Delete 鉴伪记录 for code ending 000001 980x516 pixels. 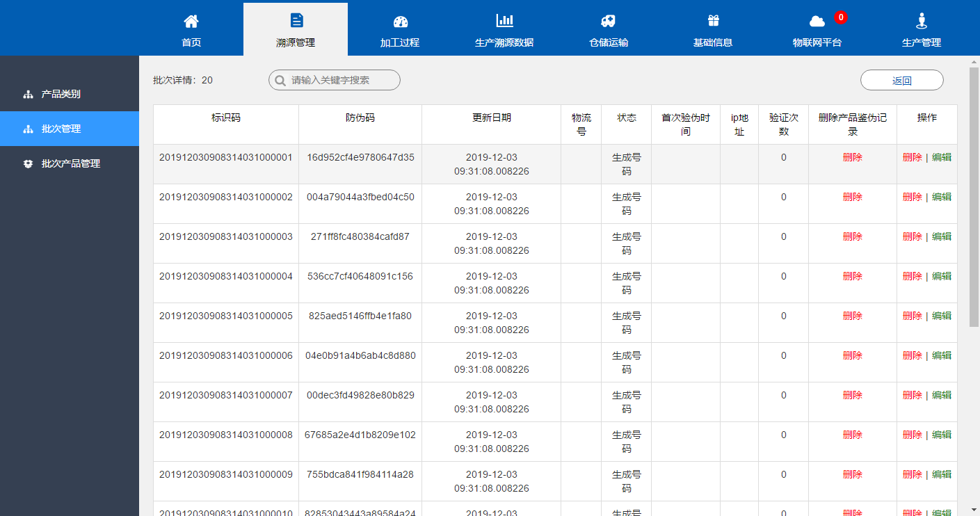coord(853,157)
